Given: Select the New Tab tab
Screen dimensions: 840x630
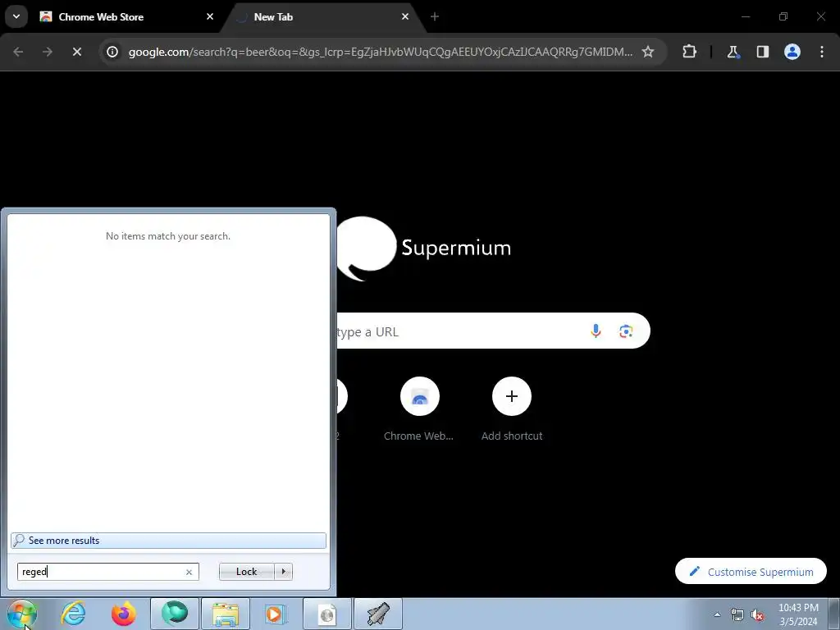Looking at the screenshot, I should pyautogui.click(x=323, y=17).
